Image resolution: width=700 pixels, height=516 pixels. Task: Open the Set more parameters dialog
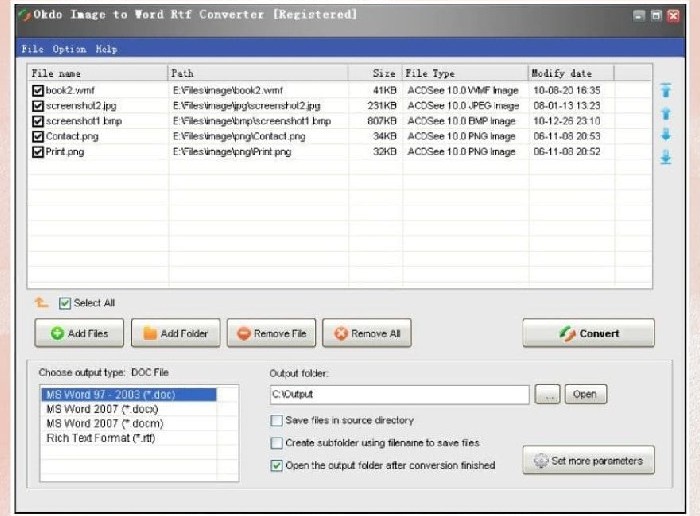588,460
